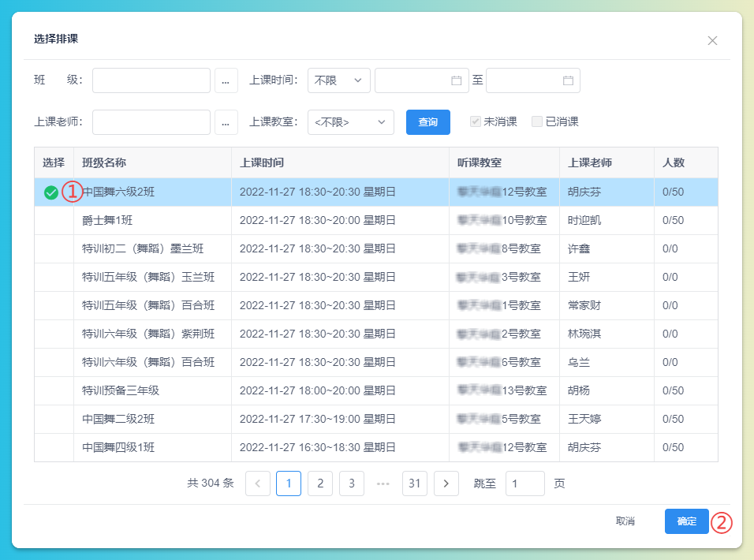The height and width of the screenshot is (560, 754).
Task: Click the 取消 cancel button
Action: 625,521
